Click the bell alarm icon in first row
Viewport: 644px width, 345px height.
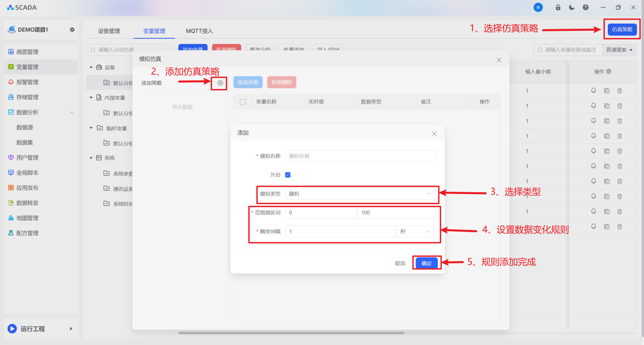click(x=593, y=91)
